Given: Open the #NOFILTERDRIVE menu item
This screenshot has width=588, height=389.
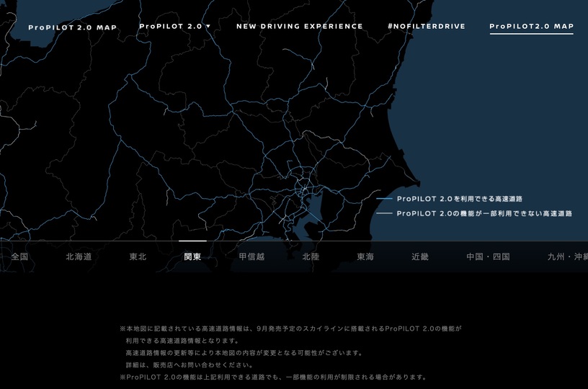Looking at the screenshot, I should (427, 26).
